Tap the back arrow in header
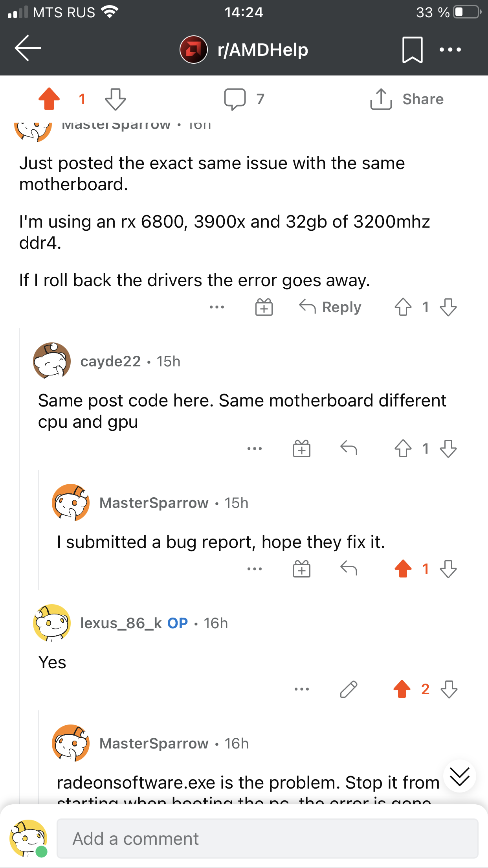488x868 pixels. point(28,48)
